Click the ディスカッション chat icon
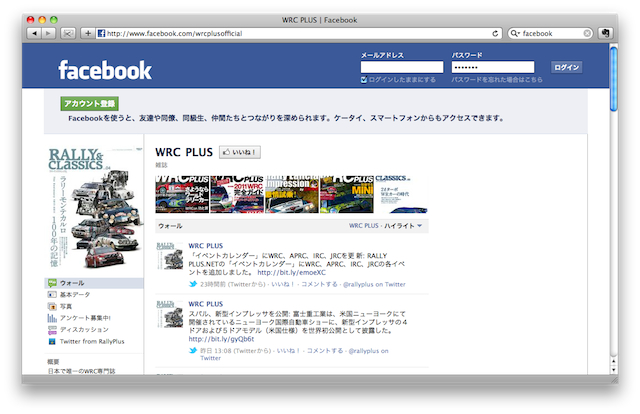 pyautogui.click(x=52, y=330)
